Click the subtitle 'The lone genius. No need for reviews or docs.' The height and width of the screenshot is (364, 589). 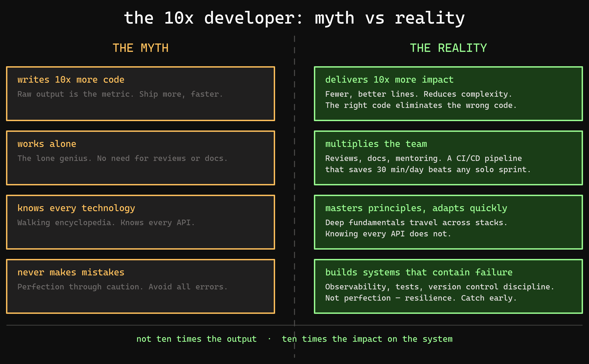[x=122, y=158]
